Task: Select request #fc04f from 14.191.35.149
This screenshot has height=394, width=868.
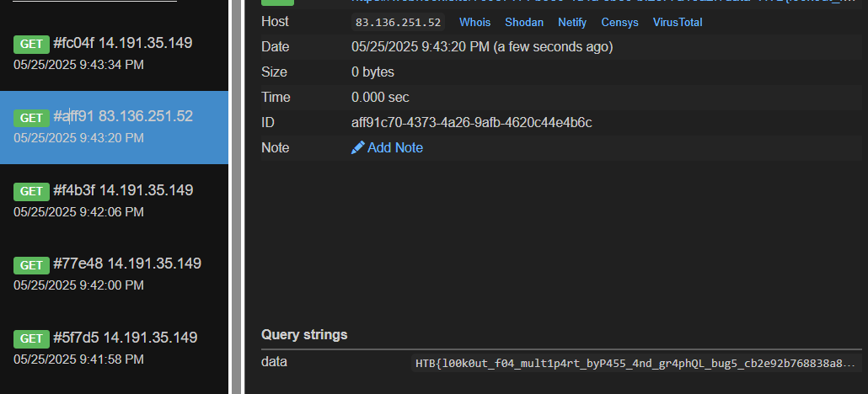Action: click(x=114, y=52)
